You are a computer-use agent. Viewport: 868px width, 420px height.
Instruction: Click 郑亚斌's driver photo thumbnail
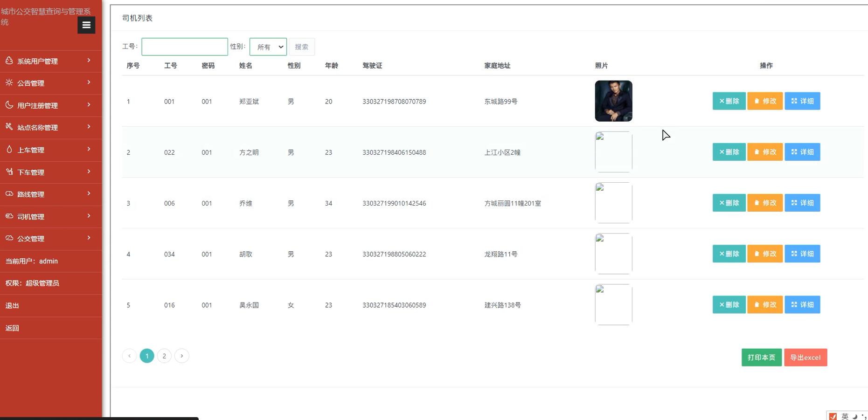(613, 101)
